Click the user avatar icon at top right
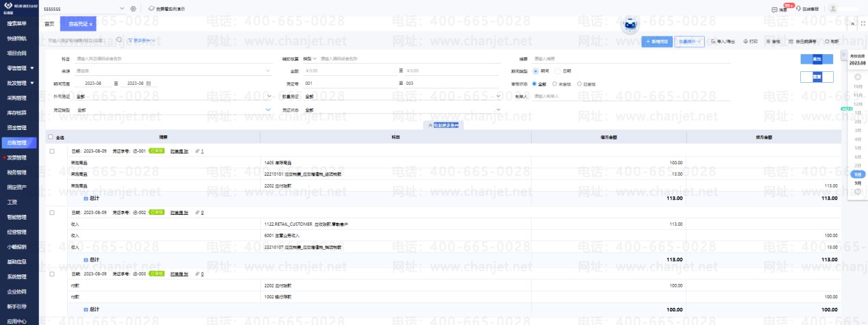Viewport: 868px width, 325px height. coord(833,9)
